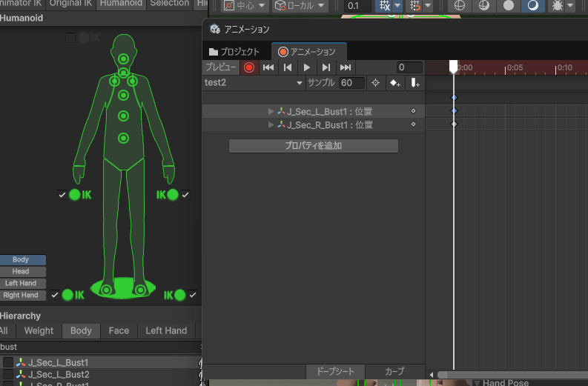Viewport: 588px width, 386px height.
Task: Switch to the プロジェクト tab
Action: 234,52
